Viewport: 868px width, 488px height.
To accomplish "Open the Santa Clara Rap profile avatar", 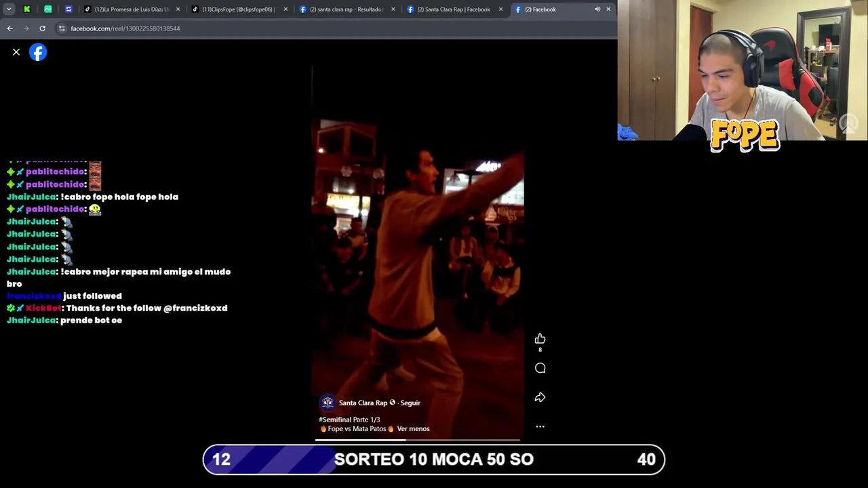I will pyautogui.click(x=328, y=403).
